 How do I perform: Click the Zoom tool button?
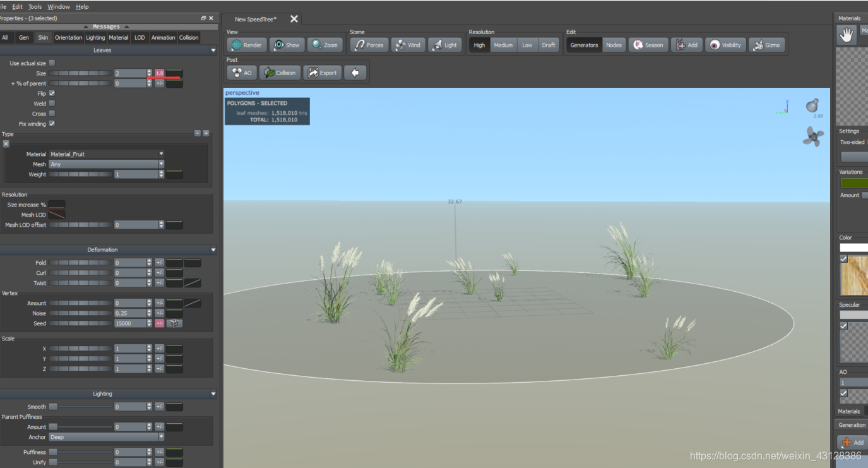[324, 45]
